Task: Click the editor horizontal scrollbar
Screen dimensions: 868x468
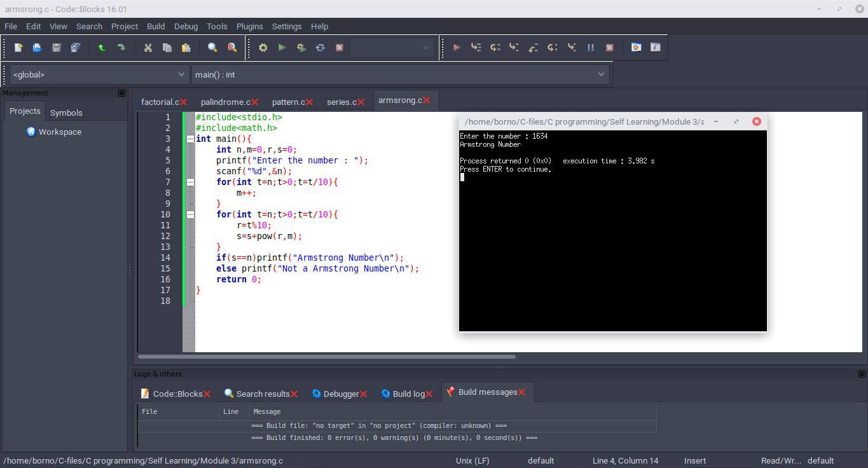Action: pos(326,357)
